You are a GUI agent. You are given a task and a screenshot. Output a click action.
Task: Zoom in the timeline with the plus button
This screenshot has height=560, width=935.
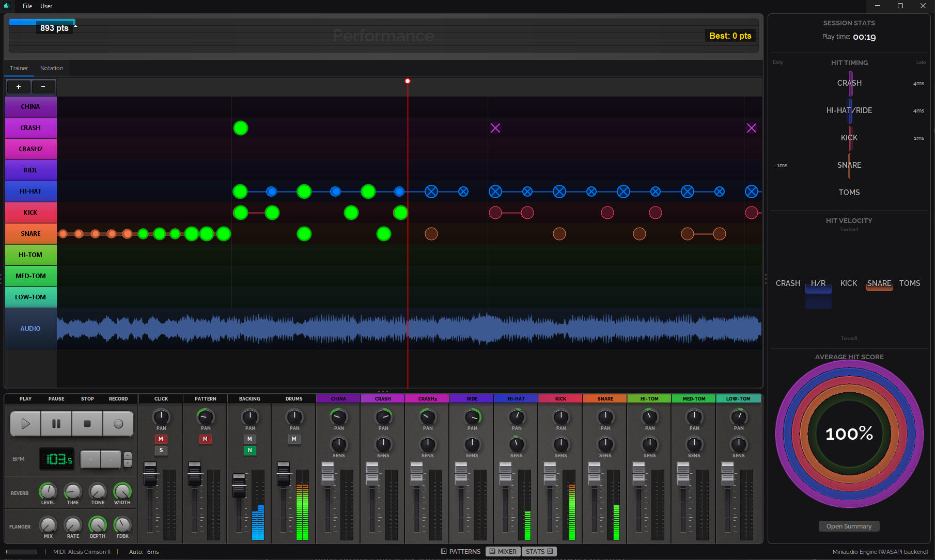tap(19, 87)
